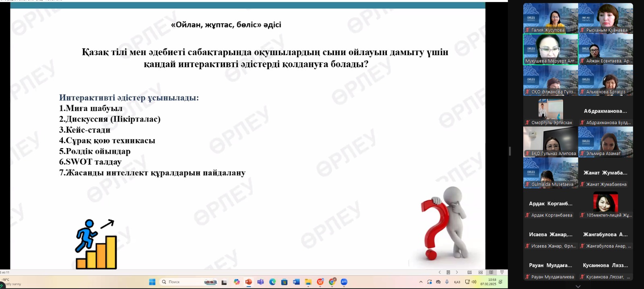Toggle the microphone icon in system tray

[447, 282]
